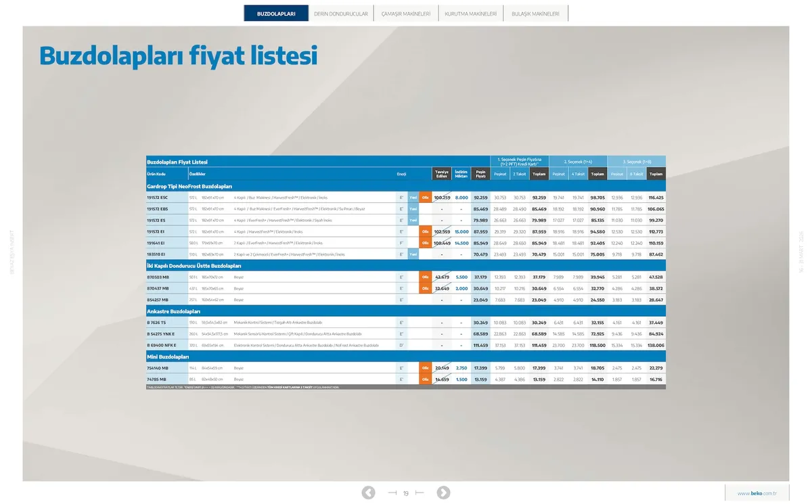Image resolution: width=812 pixels, height=504 pixels.
Task: Click the 'Yeni' badge on 183510 EI
Action: [413, 254]
